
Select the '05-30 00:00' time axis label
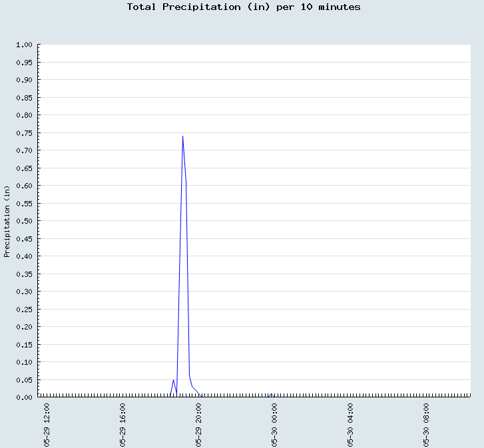point(274,424)
